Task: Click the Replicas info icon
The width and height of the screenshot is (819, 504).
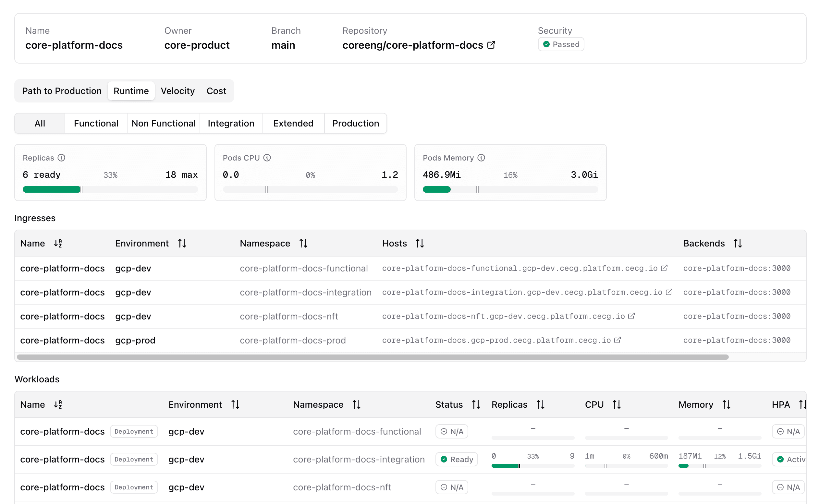Action: tap(61, 158)
